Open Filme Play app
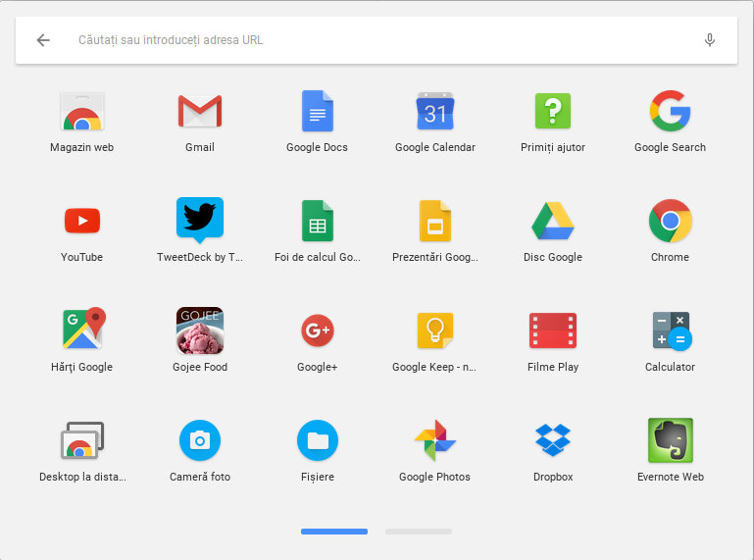Viewport: 754px width, 560px height. (553, 331)
